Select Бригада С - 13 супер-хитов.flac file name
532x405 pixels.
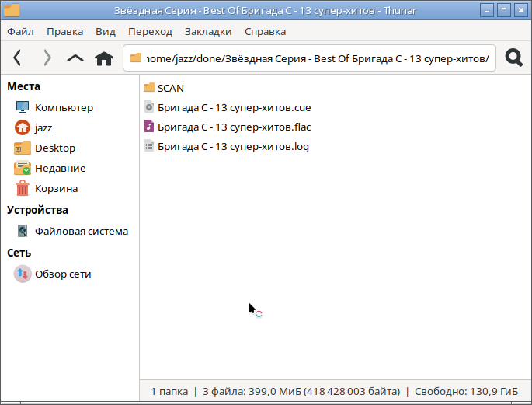(x=235, y=127)
